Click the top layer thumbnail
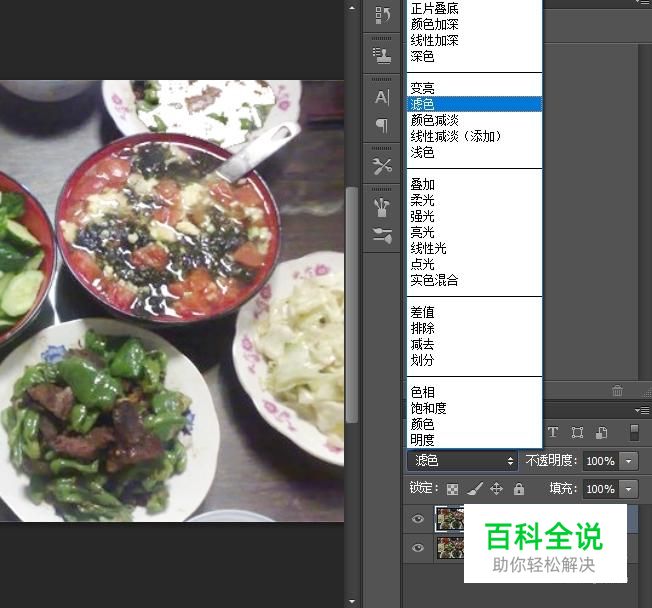Image resolution: width=652 pixels, height=608 pixels. [449, 519]
